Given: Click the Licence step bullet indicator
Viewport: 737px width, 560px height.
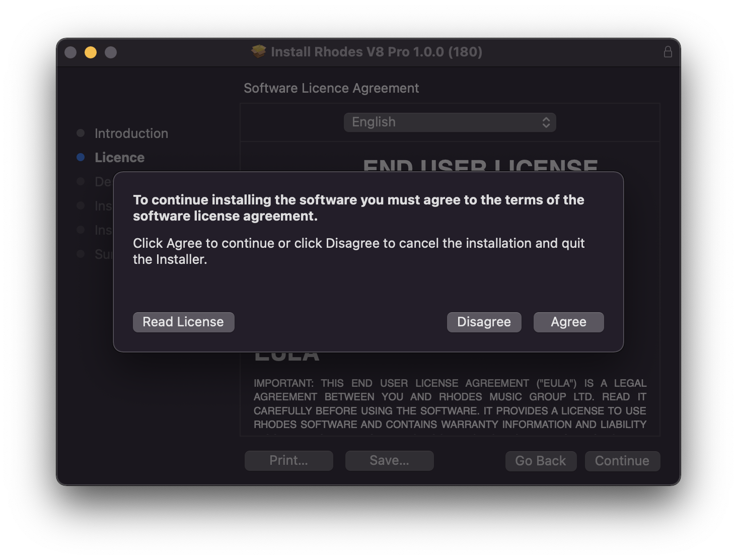Looking at the screenshot, I should [x=81, y=157].
